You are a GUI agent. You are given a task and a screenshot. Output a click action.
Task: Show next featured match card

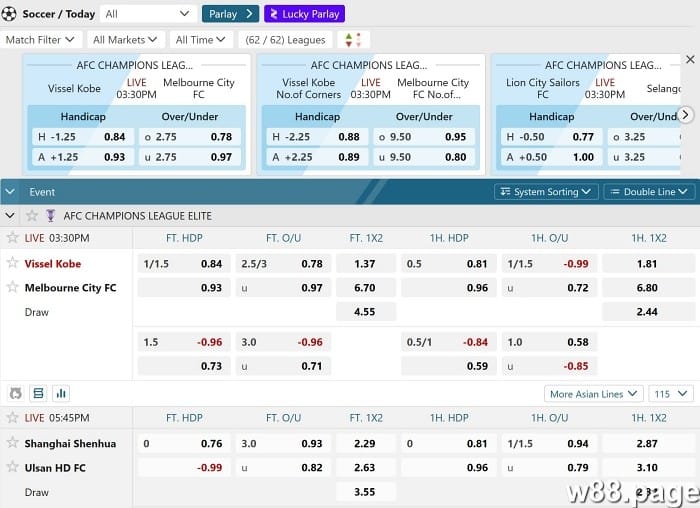point(685,115)
